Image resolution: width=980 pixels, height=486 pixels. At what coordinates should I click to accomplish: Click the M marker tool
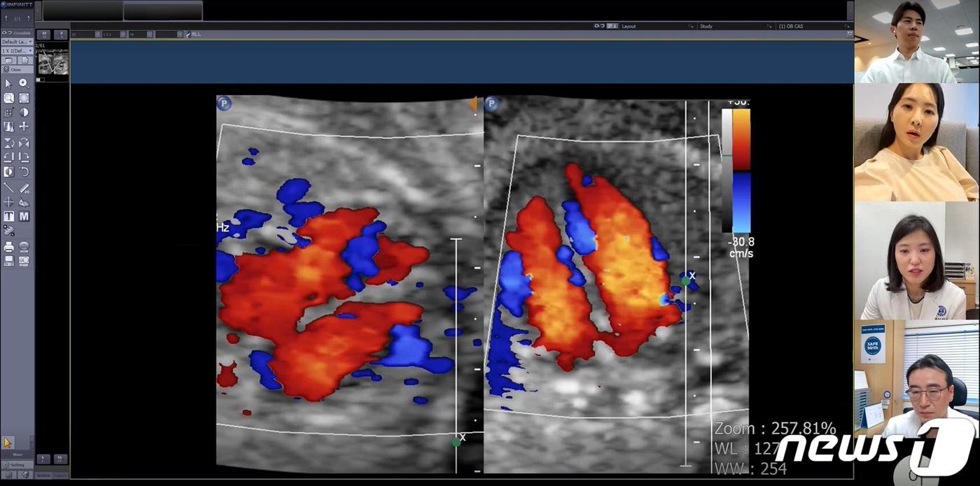[24, 217]
